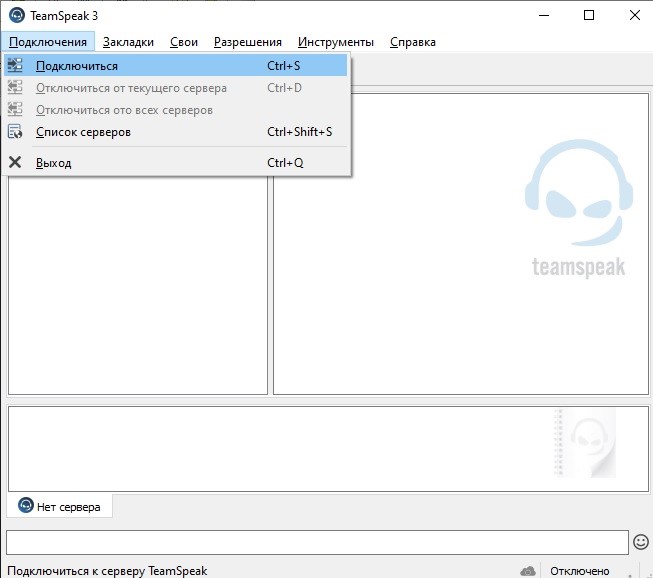Viewport: 653px width, 578px height.
Task: Select Выход to quit TeamSpeak
Action: [x=175, y=162]
